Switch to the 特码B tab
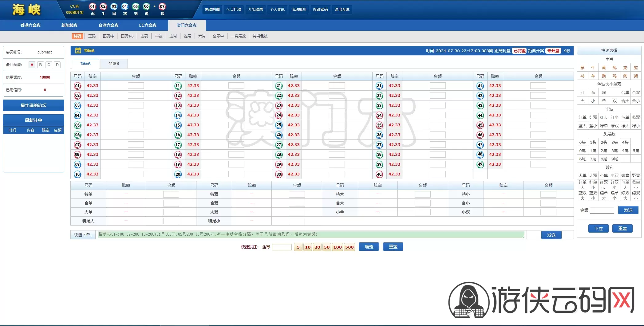The height and width of the screenshot is (326, 644). [x=114, y=64]
